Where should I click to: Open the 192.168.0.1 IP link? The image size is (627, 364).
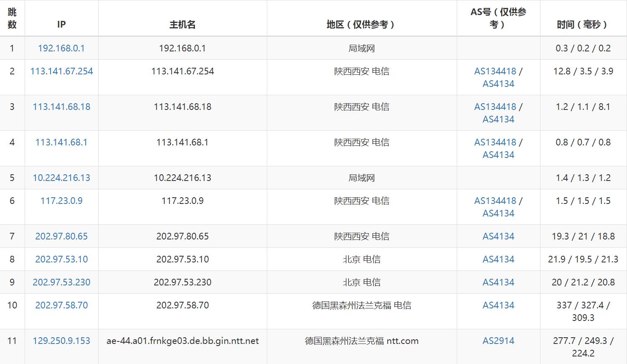point(61,48)
